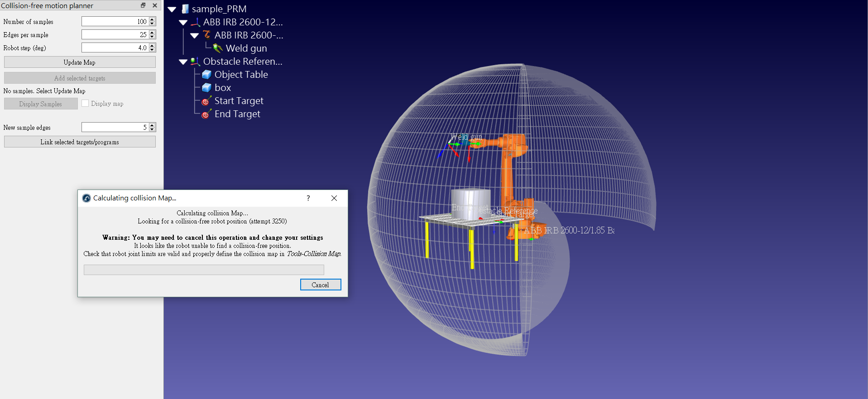Click the New sample edges field
Image resolution: width=868 pixels, height=399 pixels.
115,128
